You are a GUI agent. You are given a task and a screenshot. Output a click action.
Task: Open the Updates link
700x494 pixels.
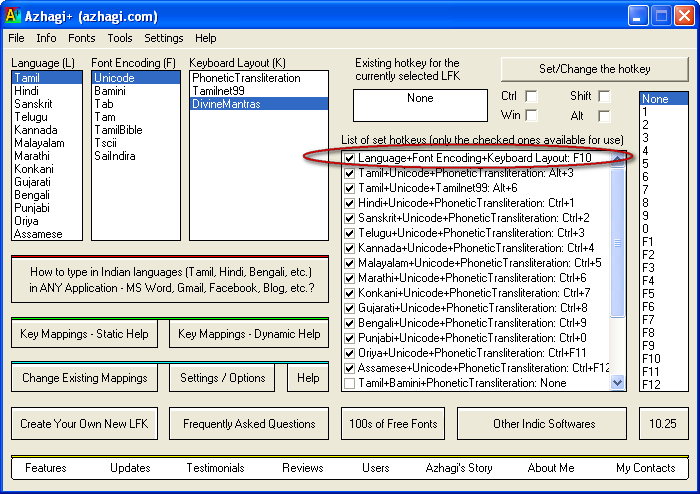click(x=130, y=468)
